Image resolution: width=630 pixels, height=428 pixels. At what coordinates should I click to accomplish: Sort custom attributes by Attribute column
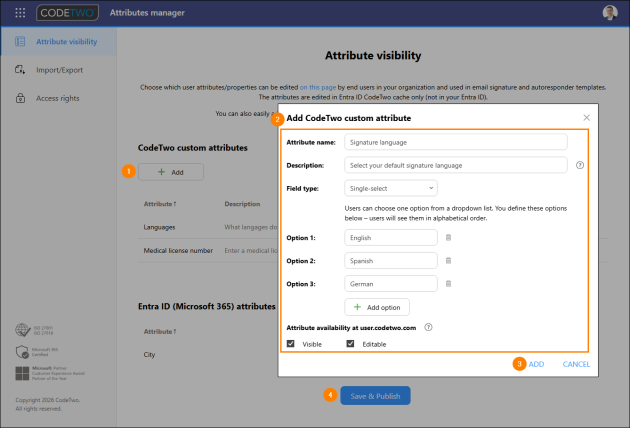[x=160, y=204]
